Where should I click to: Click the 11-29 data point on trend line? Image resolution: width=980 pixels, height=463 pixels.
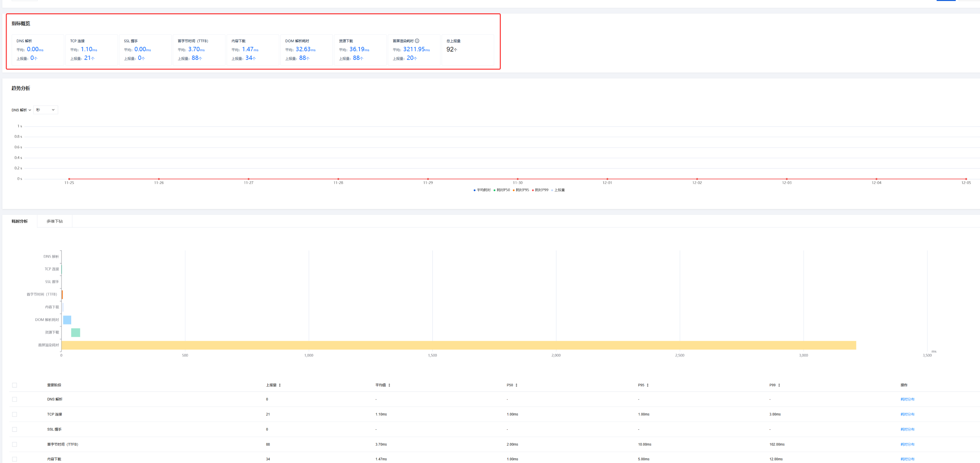click(428, 179)
